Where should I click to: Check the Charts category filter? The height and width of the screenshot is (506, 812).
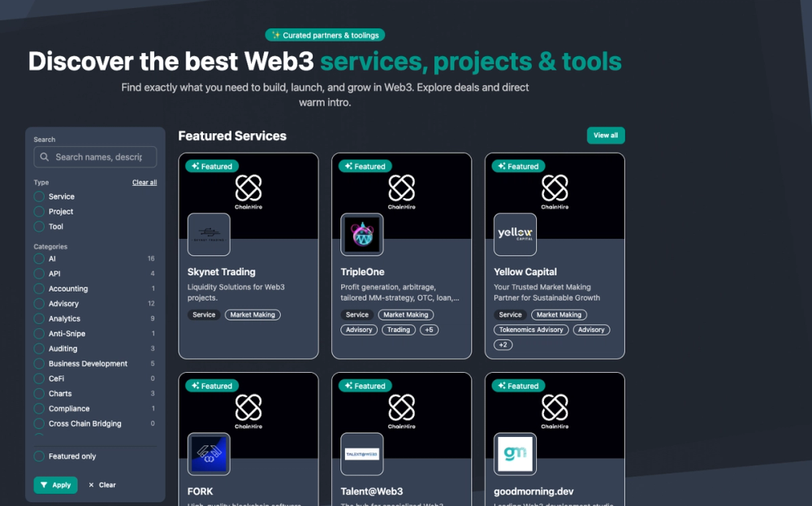[39, 394]
